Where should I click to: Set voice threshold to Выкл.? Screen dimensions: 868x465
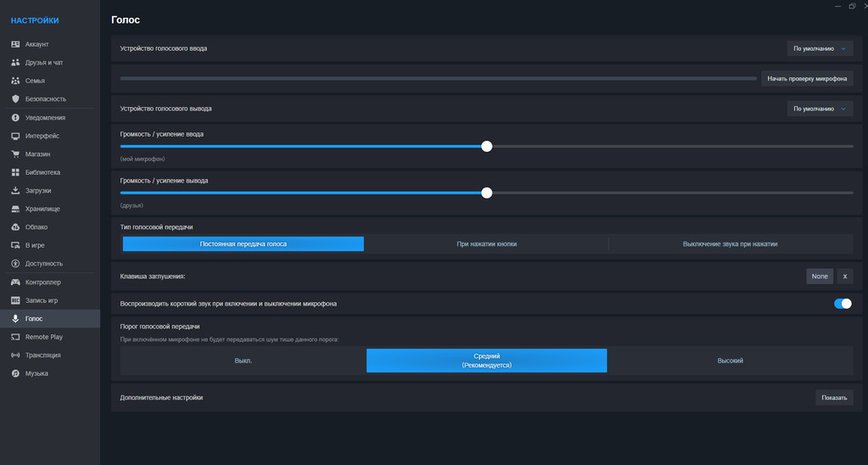pos(243,361)
